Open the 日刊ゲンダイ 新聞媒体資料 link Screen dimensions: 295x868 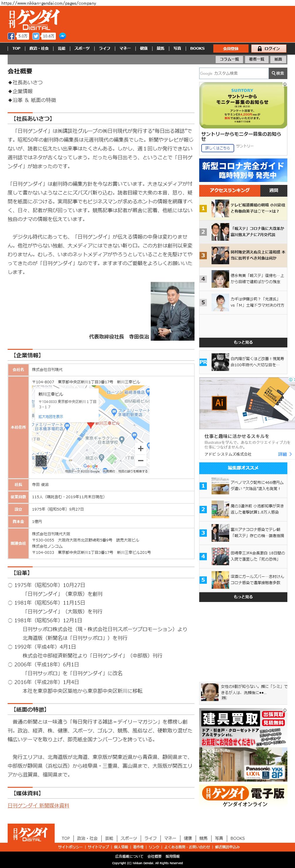[x=38, y=805]
